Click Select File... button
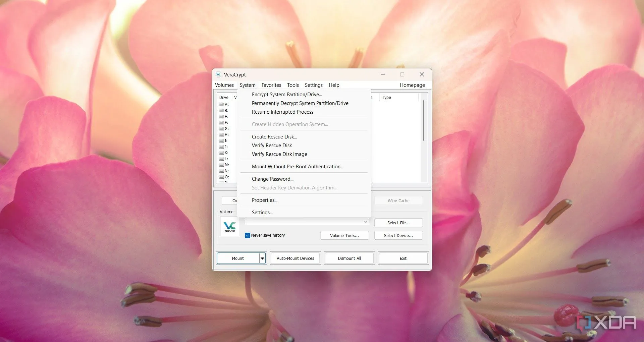This screenshot has height=342, width=644. point(398,223)
